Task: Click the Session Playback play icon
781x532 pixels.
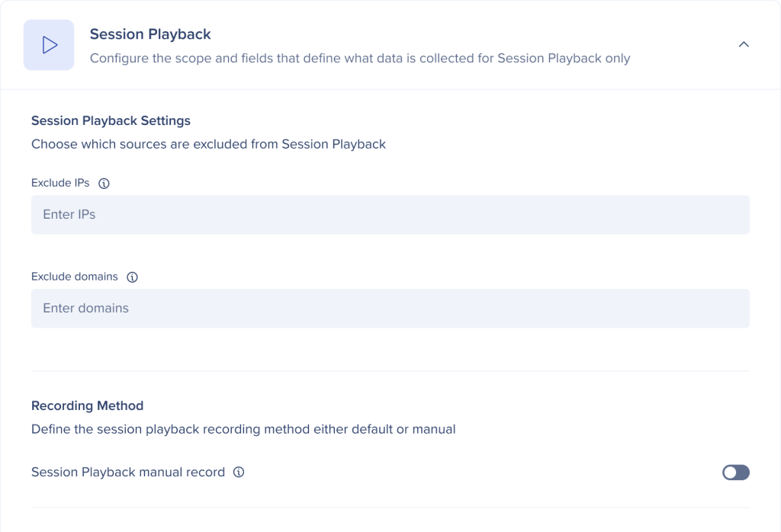Action: 49,45
